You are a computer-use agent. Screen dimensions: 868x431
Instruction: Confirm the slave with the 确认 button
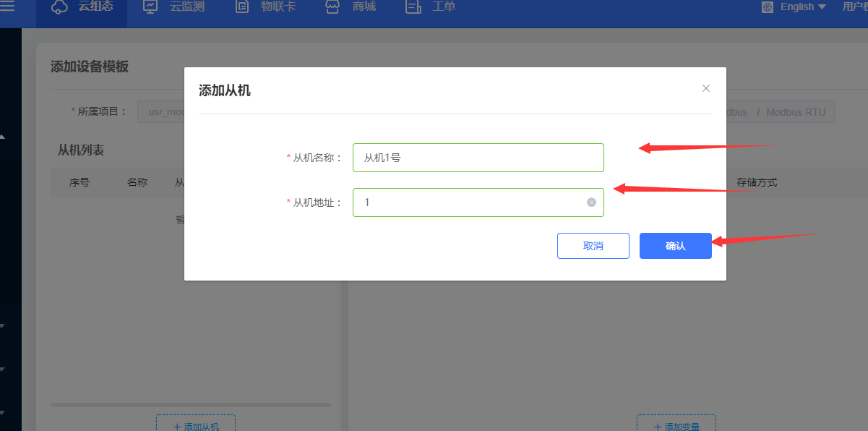tap(675, 246)
